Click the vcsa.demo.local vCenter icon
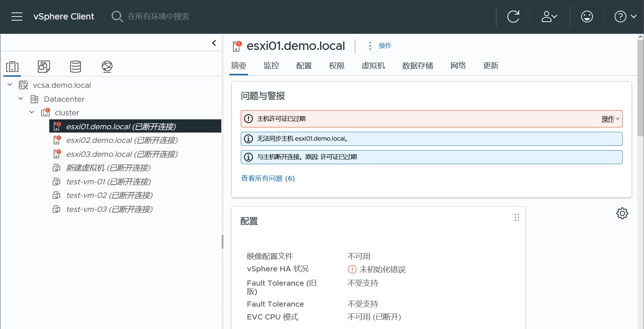Image resolution: width=644 pixels, height=329 pixels. [x=24, y=85]
